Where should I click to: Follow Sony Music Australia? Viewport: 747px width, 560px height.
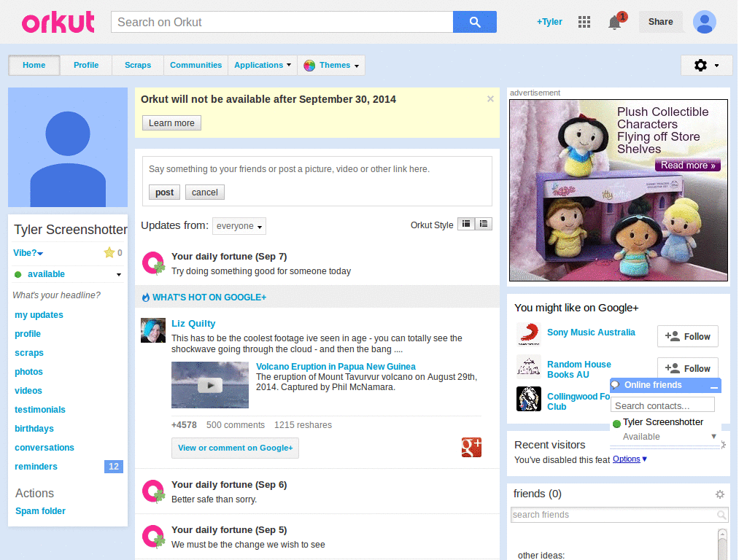pyautogui.click(x=687, y=337)
